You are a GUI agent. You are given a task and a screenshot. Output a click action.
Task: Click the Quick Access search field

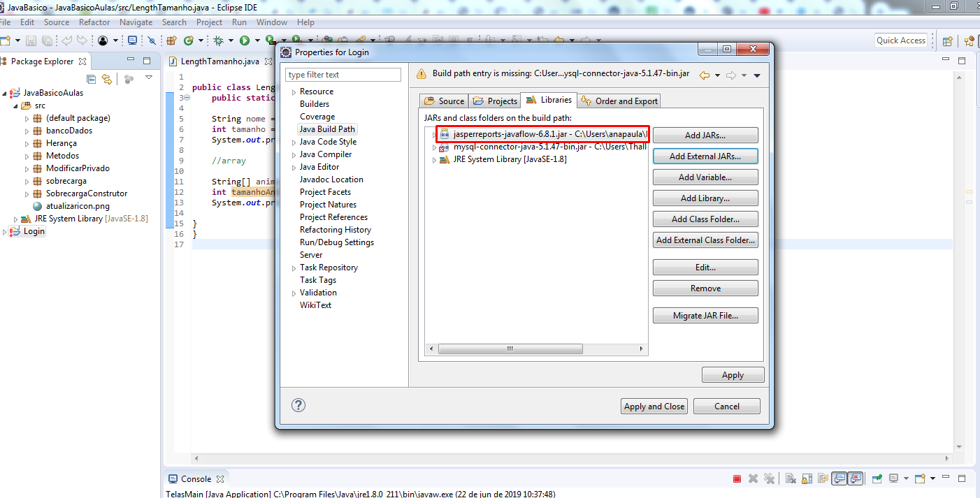coord(901,41)
